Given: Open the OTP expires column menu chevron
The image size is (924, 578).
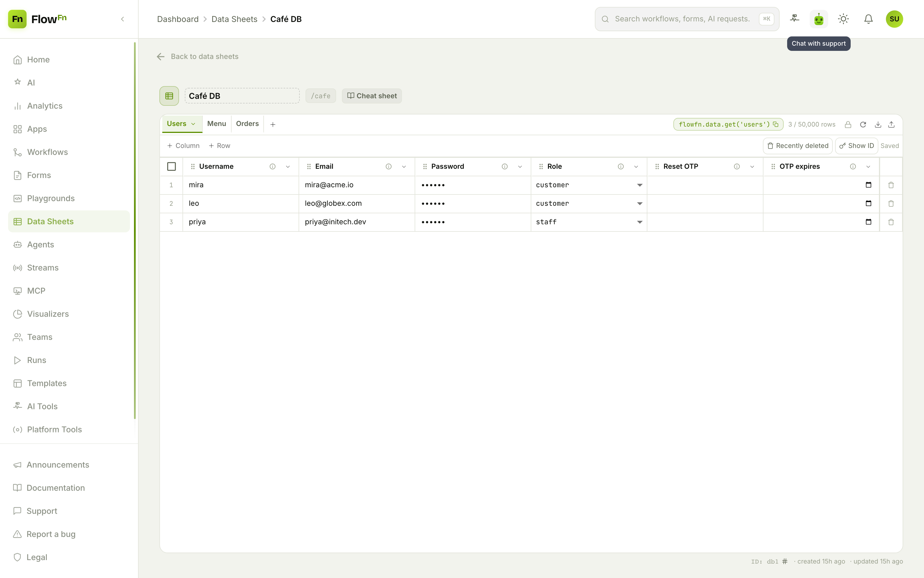Looking at the screenshot, I should pyautogui.click(x=868, y=167).
